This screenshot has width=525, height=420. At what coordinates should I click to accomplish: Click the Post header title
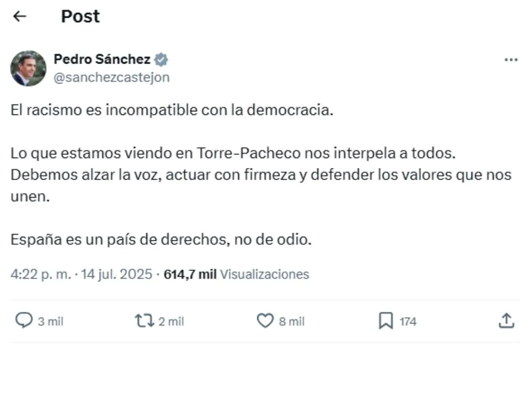pyautogui.click(x=80, y=17)
